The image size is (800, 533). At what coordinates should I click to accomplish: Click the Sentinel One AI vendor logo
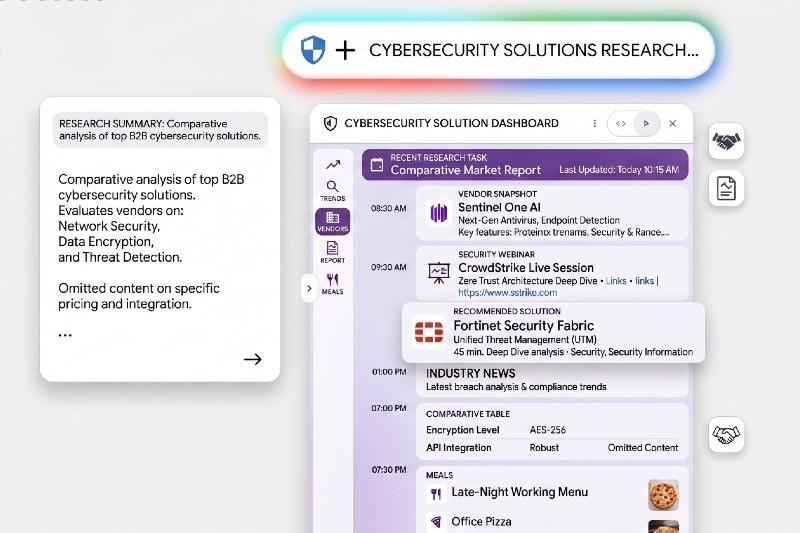click(x=438, y=213)
